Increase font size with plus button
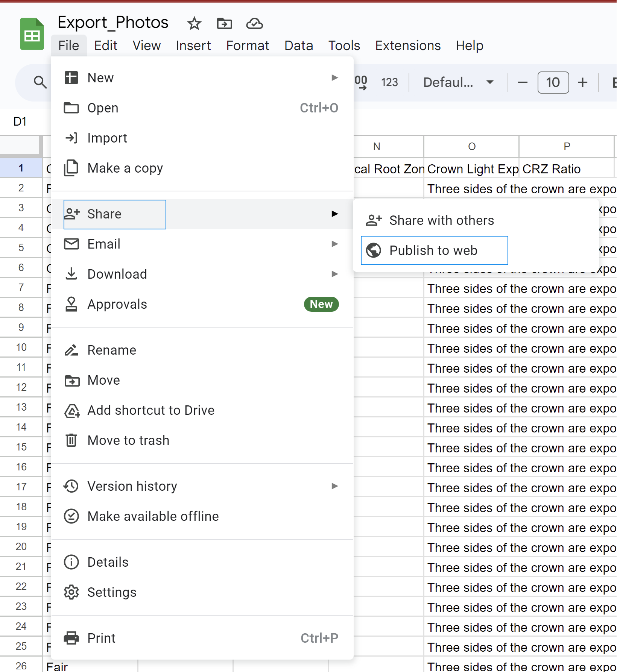This screenshot has height=672, width=617. point(582,82)
